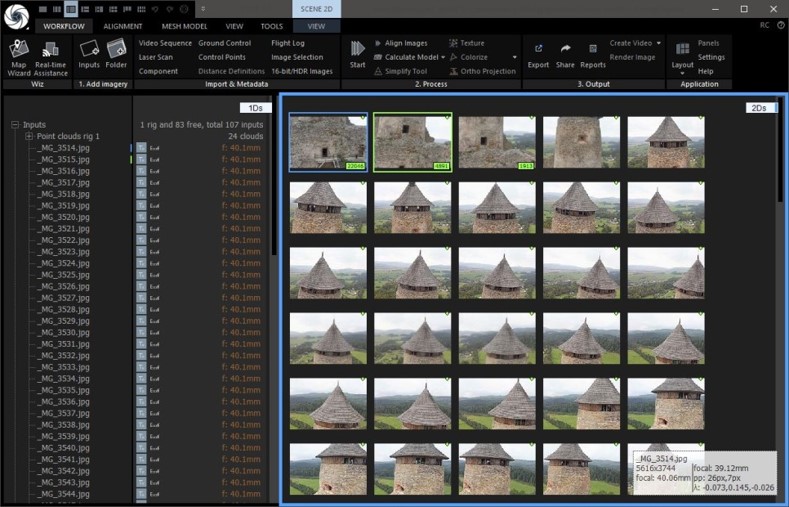Open the Create Video dropdown

pyautogui.click(x=659, y=44)
